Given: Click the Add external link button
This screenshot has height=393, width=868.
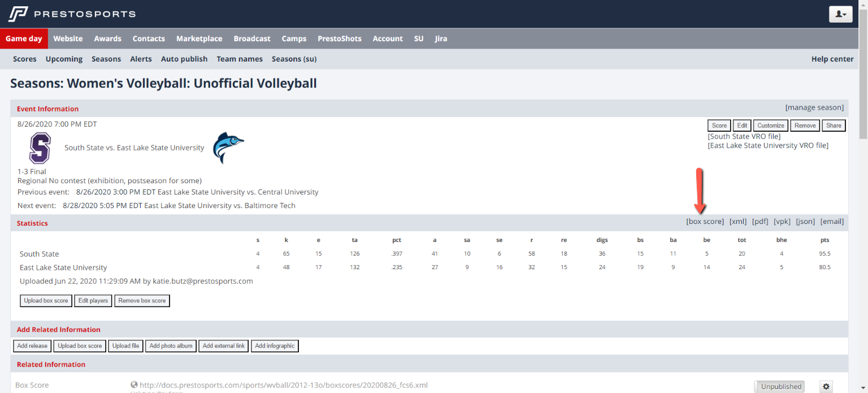Looking at the screenshot, I should click(224, 346).
